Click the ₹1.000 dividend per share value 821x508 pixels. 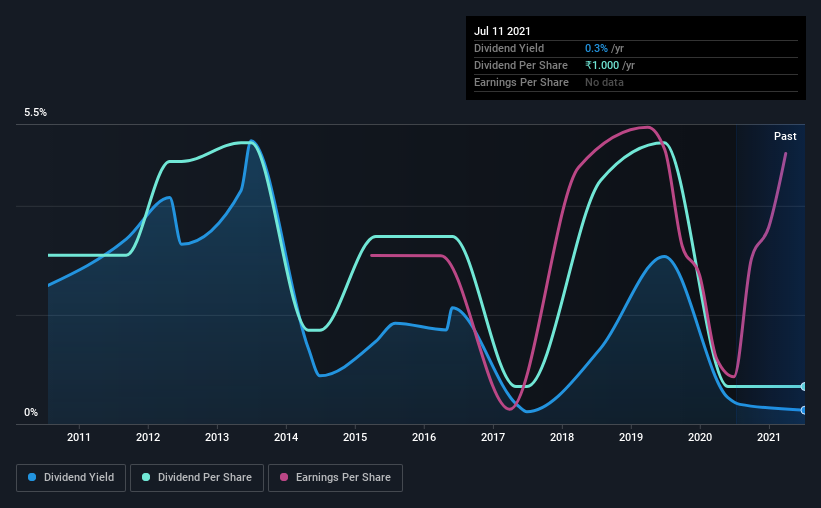click(602, 65)
